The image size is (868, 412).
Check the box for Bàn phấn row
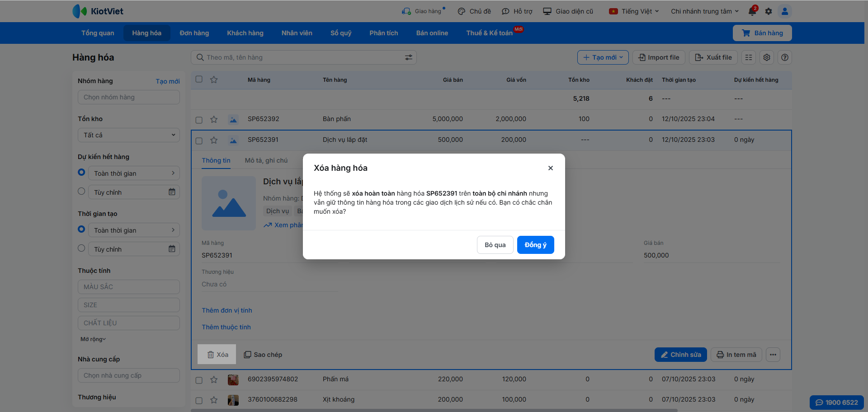tap(199, 120)
